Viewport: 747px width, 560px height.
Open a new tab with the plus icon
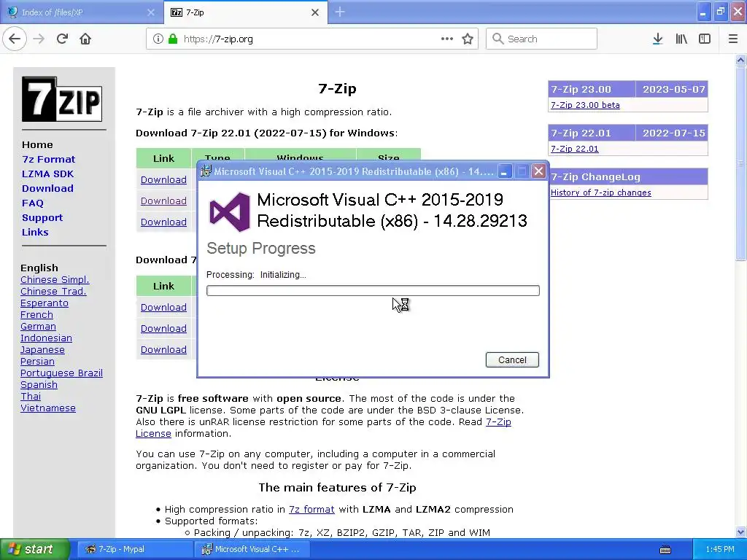coord(340,12)
